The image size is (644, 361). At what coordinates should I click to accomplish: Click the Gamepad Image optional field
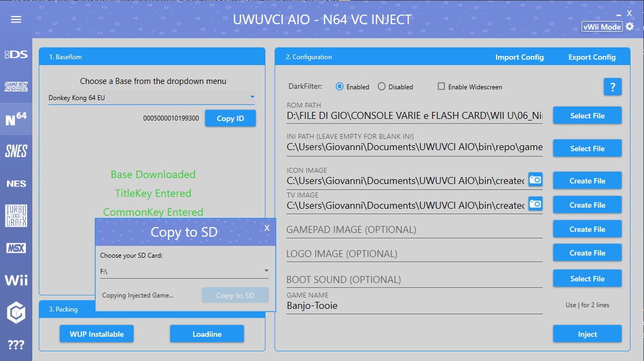pos(415,230)
